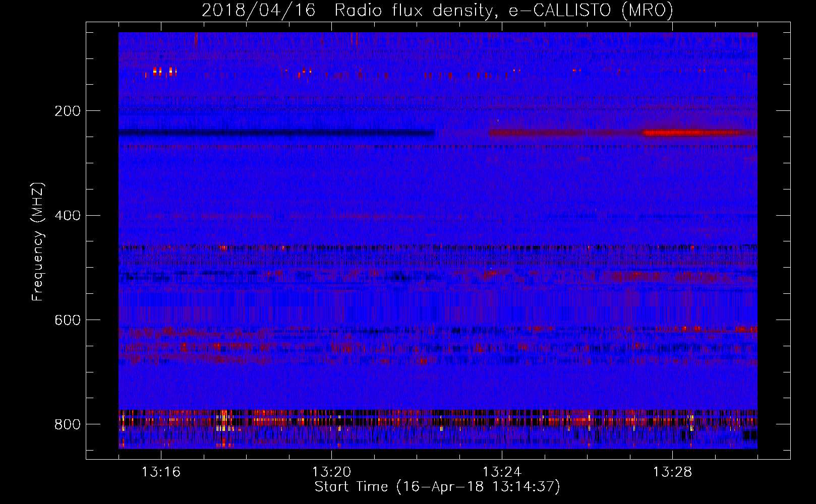This screenshot has height=504, width=816.
Task: Click the 600 frequency tick label
Action: click(x=67, y=321)
